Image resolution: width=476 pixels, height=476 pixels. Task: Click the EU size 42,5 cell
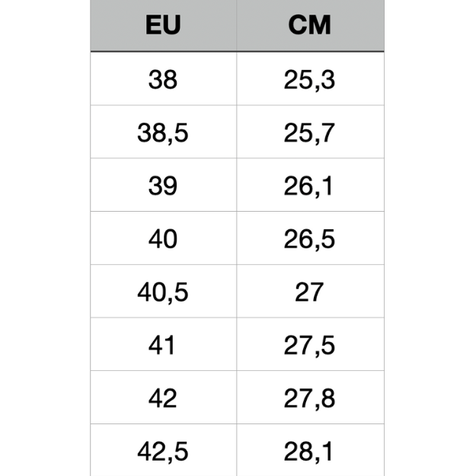point(163,451)
